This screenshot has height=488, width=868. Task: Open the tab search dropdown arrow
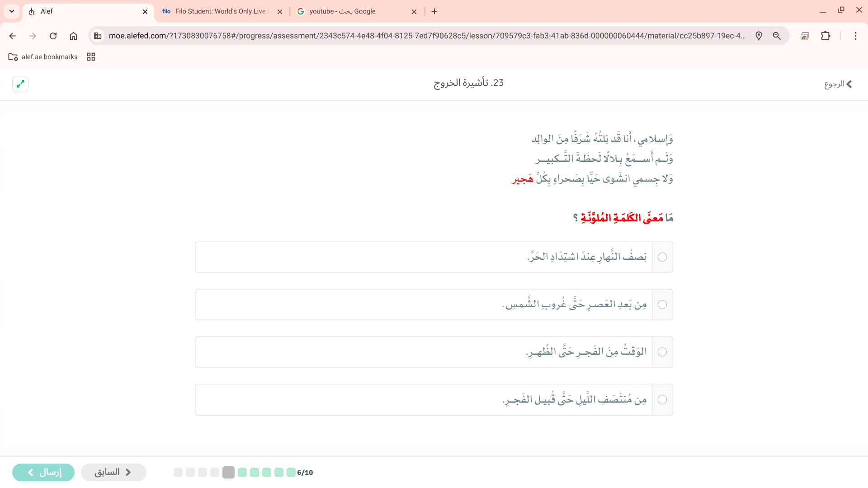(x=12, y=11)
